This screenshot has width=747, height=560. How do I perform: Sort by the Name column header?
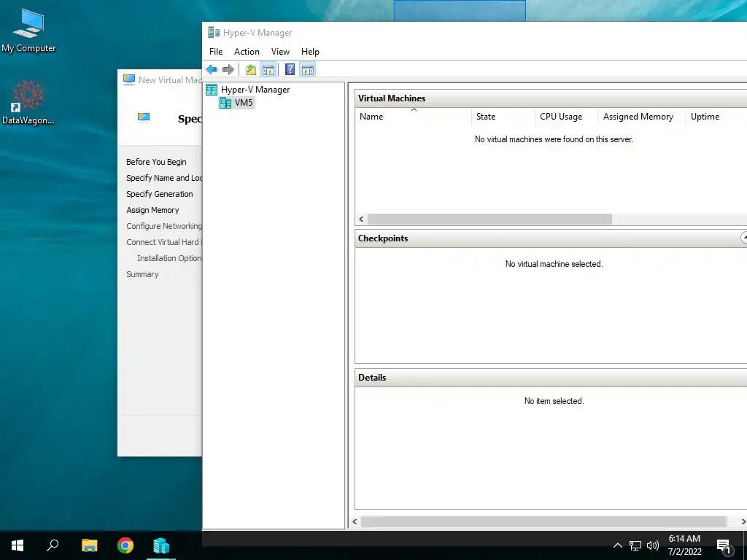click(414, 117)
